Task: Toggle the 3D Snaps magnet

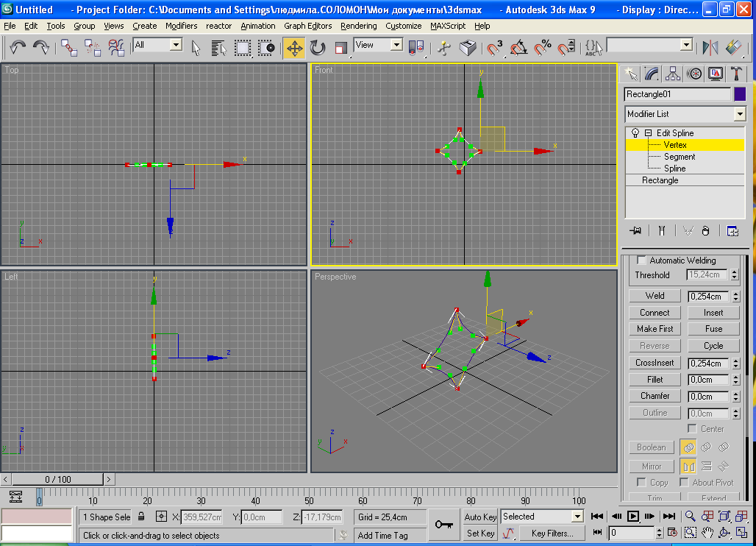Action: 494,47
